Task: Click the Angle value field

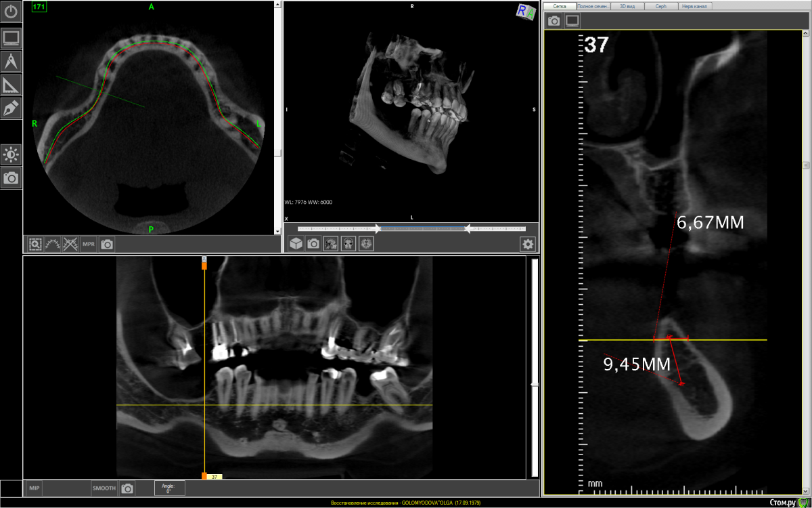Action: (x=169, y=488)
